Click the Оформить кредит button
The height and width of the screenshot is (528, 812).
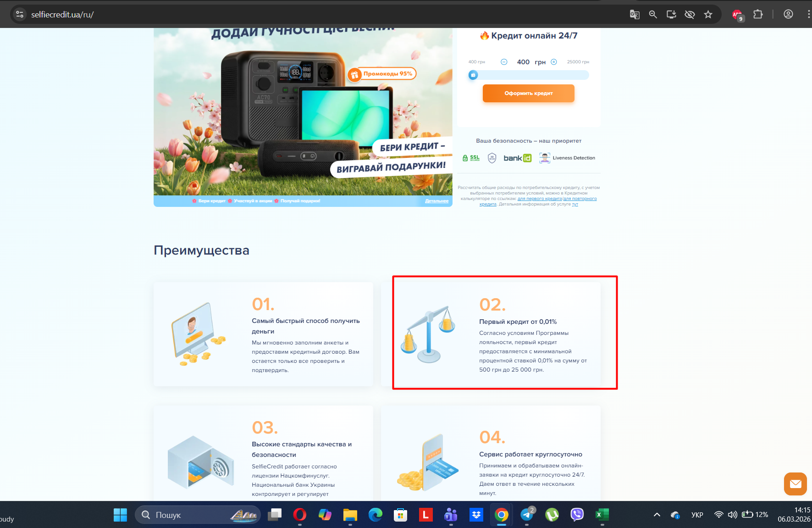point(529,93)
